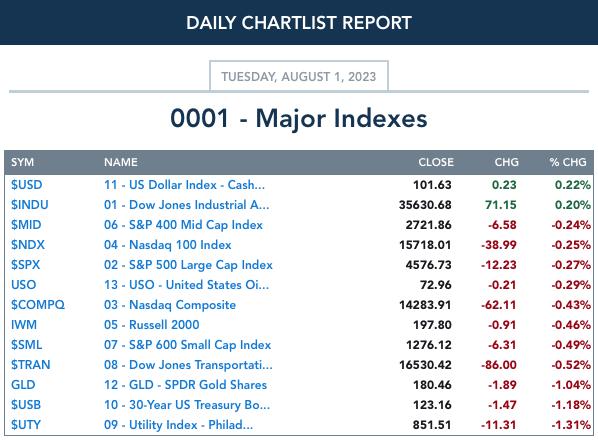The width and height of the screenshot is (598, 440).
Task: Open the $USD symbol link
Action: 26,185
